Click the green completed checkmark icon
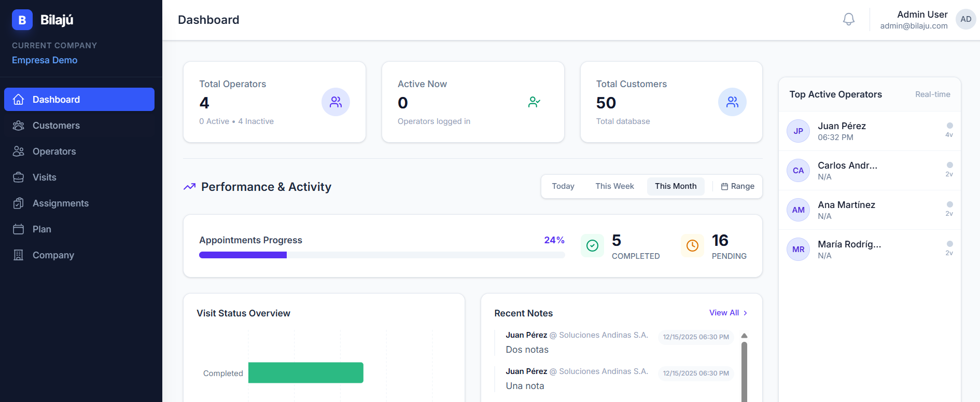Viewport: 980px width, 402px height. pos(592,246)
